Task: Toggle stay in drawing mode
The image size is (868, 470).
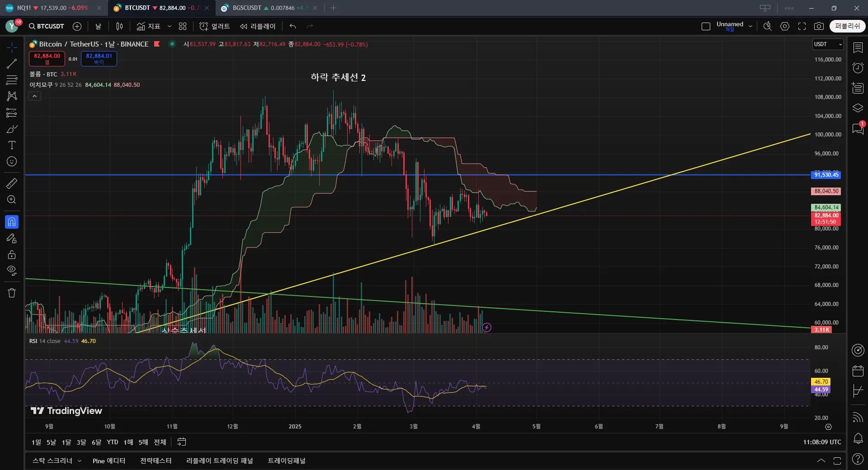Action: point(12,238)
